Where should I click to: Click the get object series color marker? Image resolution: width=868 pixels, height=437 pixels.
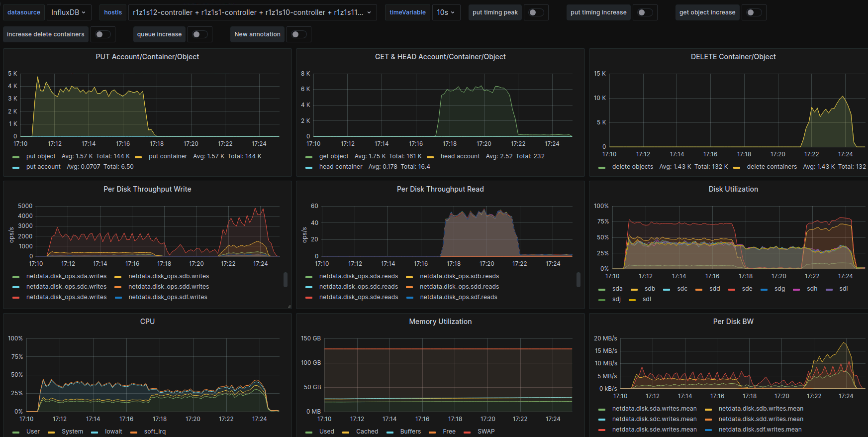309,157
